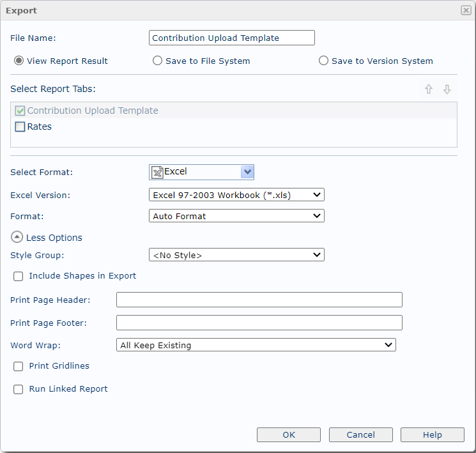This screenshot has width=476, height=453.
Task: Open Auto Format dropdown
Action: (x=236, y=216)
